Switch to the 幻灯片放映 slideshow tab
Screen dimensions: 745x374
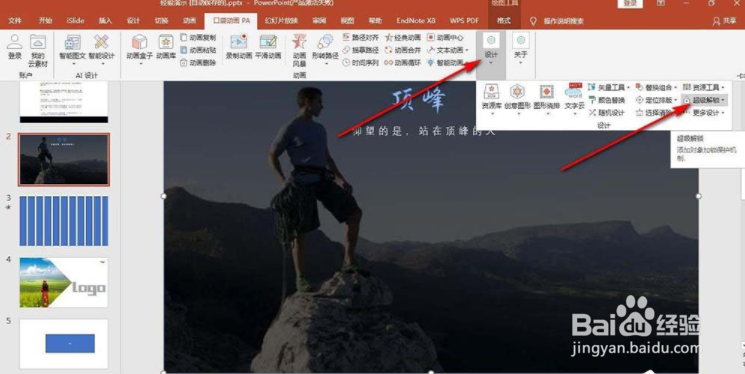click(281, 21)
